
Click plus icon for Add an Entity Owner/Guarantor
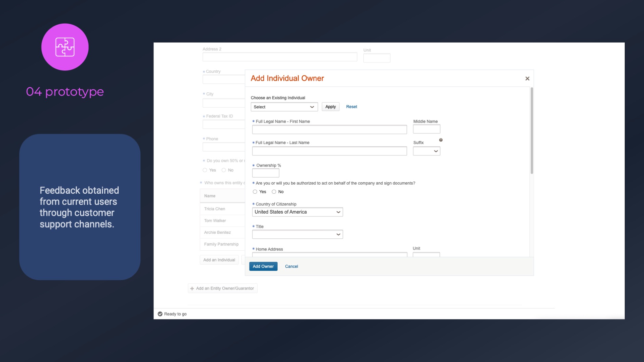coord(192,289)
